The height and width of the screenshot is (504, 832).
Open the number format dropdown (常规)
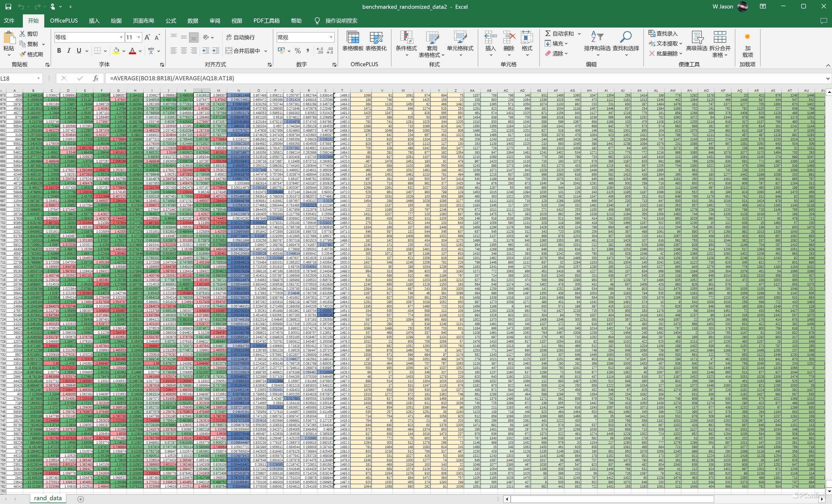pos(331,37)
